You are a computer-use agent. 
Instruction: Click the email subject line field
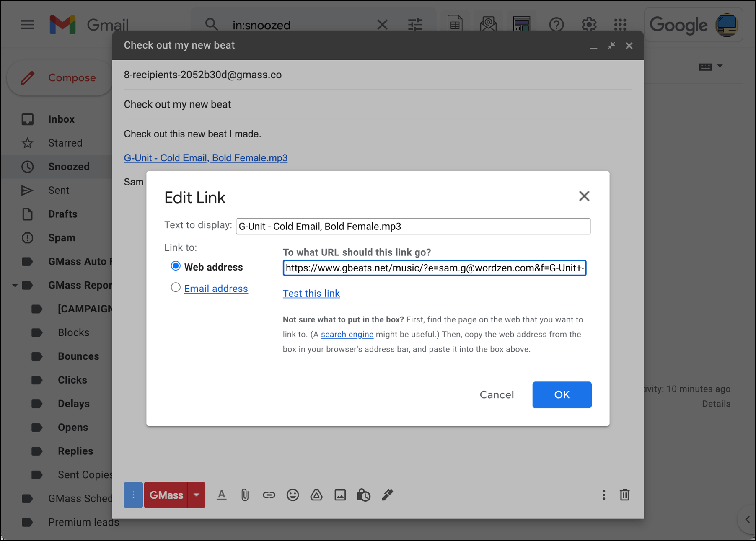tap(378, 105)
